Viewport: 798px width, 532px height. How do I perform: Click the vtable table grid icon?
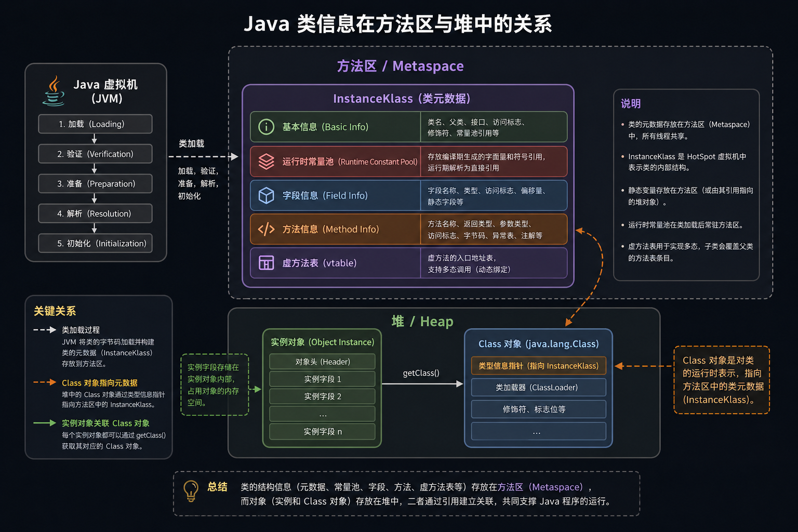tap(267, 263)
